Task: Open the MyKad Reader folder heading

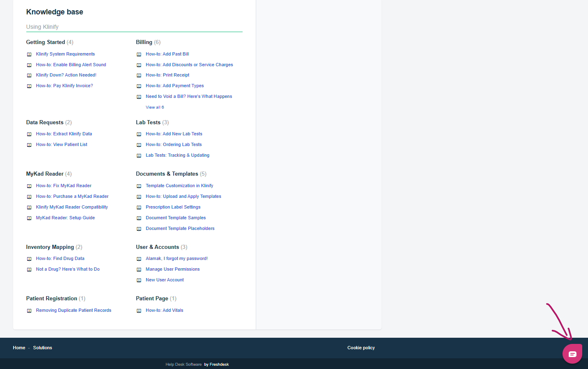Action: click(45, 174)
